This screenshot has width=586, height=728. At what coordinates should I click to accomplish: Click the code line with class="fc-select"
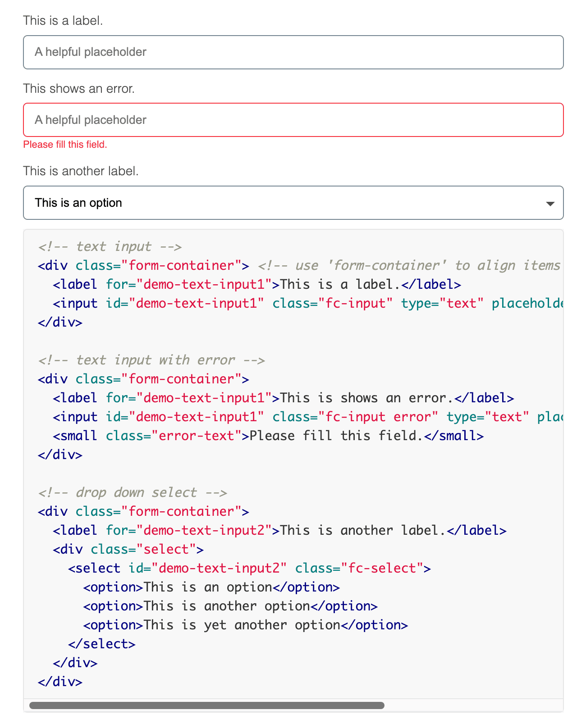[249, 568]
